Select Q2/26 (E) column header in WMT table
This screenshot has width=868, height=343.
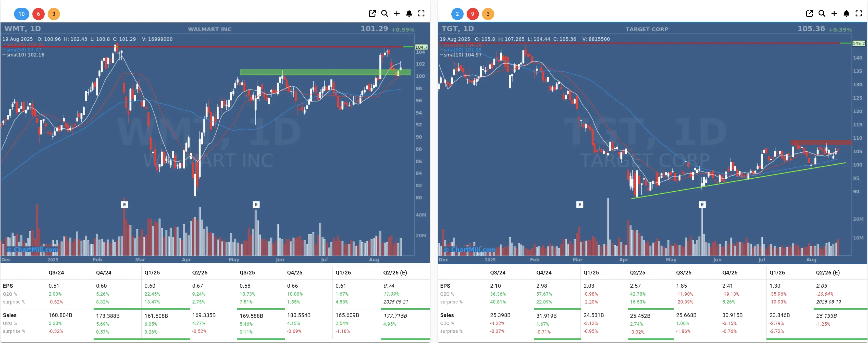coord(395,273)
